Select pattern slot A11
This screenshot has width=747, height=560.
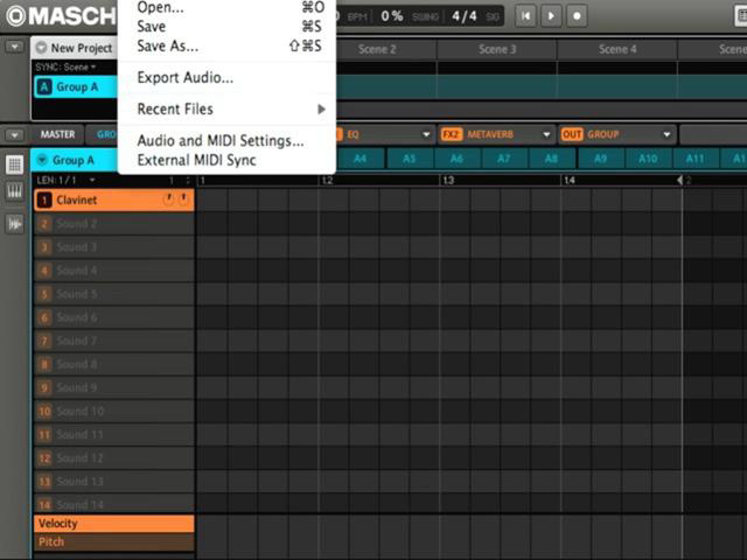(x=695, y=159)
